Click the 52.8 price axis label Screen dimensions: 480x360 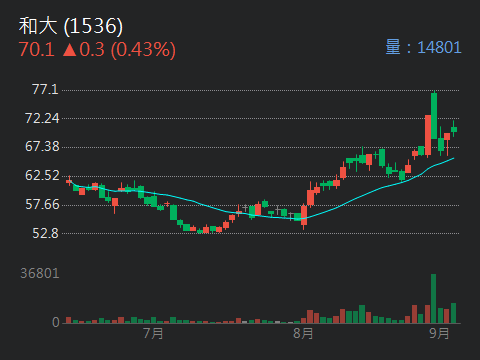click(45, 233)
